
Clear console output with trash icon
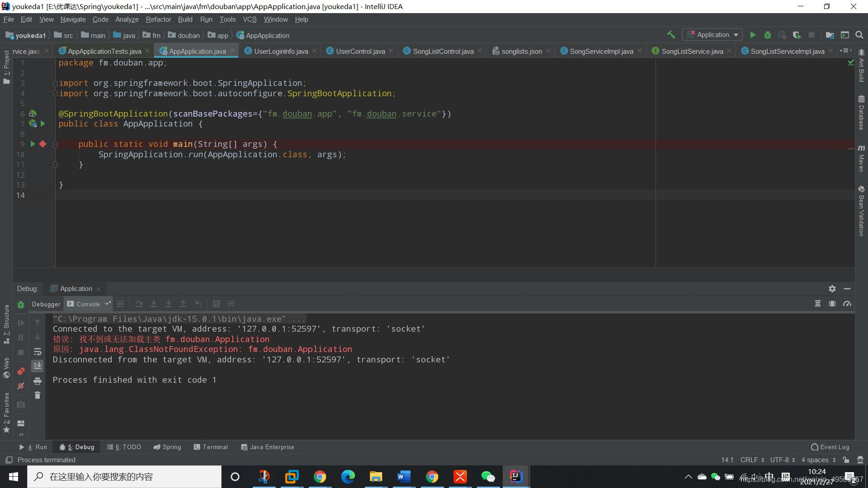click(38, 395)
